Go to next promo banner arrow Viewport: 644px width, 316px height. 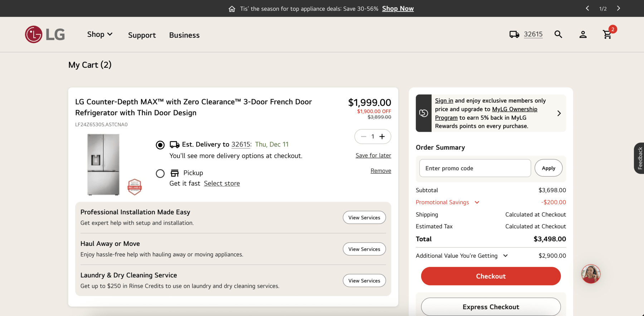pos(618,8)
